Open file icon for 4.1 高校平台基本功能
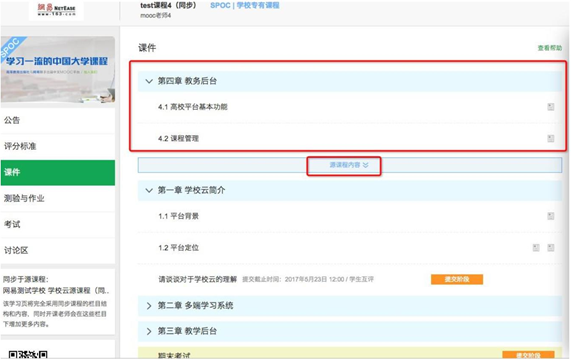Screen dimensions: 573x361 pos(550,107)
